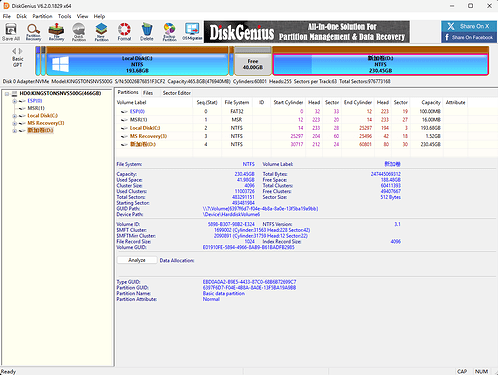This screenshot has height=375, width=498.
Task: Open the File menu
Action: [x=7, y=16]
